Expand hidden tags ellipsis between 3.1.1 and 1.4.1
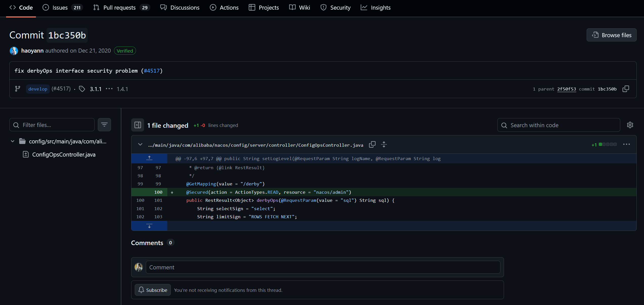The width and height of the screenshot is (644, 305). coord(109,89)
